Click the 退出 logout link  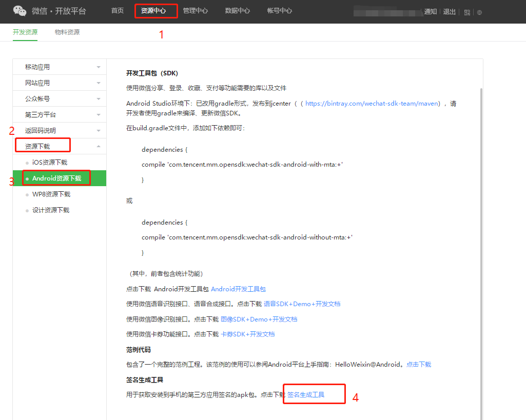click(449, 12)
